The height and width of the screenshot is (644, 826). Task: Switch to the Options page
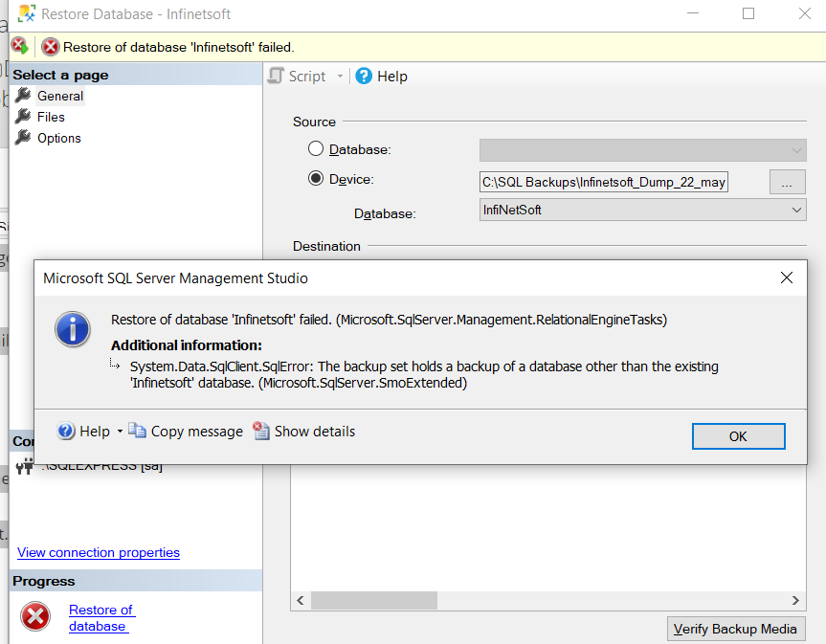60,137
